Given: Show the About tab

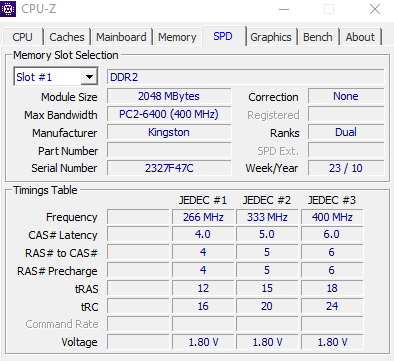Looking at the screenshot, I should point(360,37).
